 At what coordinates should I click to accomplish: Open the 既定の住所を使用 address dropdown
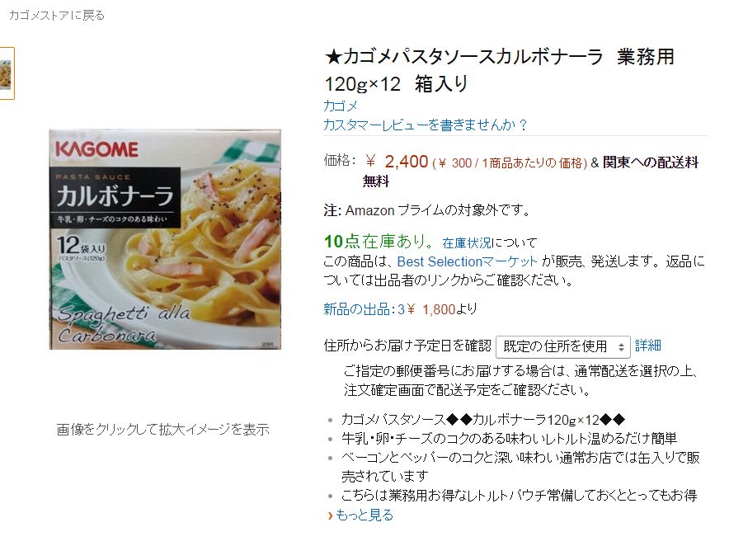click(x=563, y=346)
